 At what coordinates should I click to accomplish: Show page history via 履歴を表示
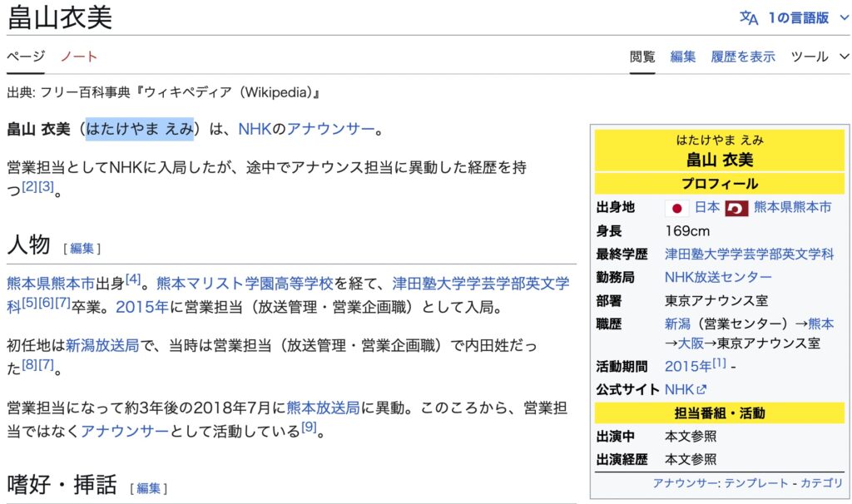tap(743, 57)
